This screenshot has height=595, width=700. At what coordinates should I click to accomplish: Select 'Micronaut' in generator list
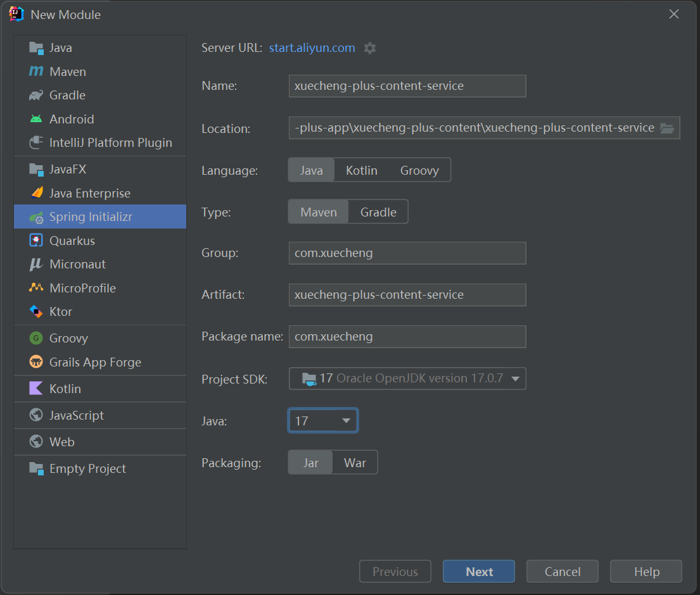coord(100,265)
